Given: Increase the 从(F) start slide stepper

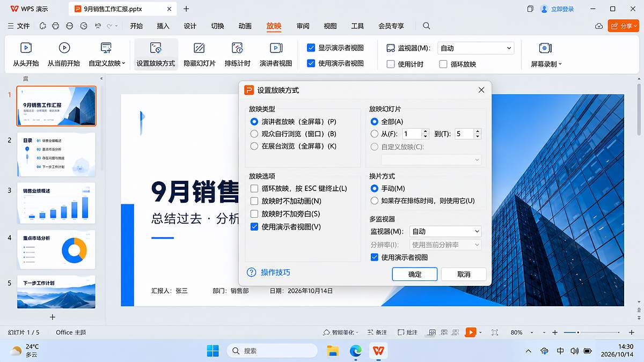Looking at the screenshot, I should coord(426,131).
